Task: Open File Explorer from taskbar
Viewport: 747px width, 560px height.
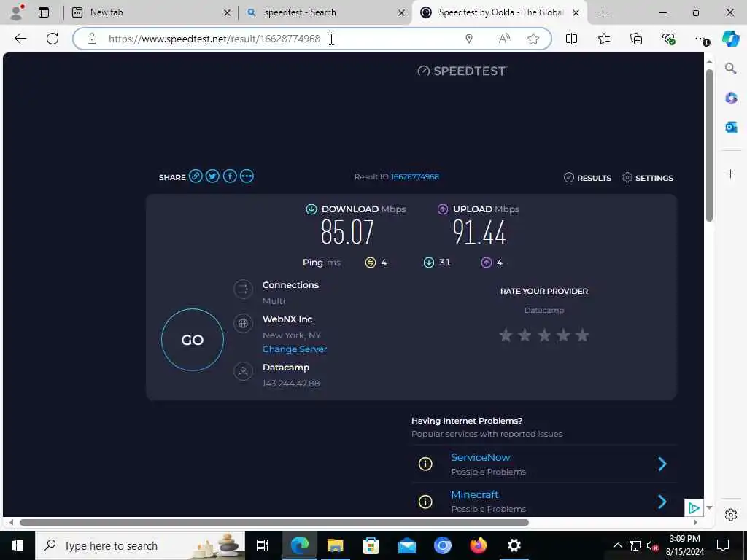Action: tap(336, 545)
